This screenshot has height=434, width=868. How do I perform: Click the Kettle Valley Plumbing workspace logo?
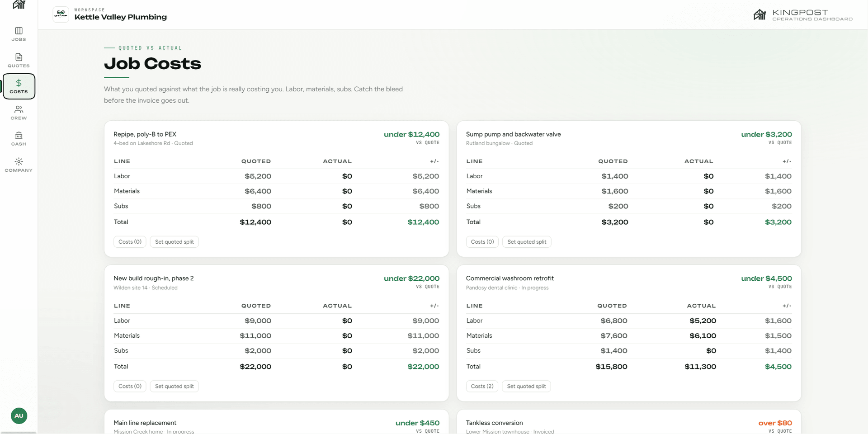click(x=61, y=14)
